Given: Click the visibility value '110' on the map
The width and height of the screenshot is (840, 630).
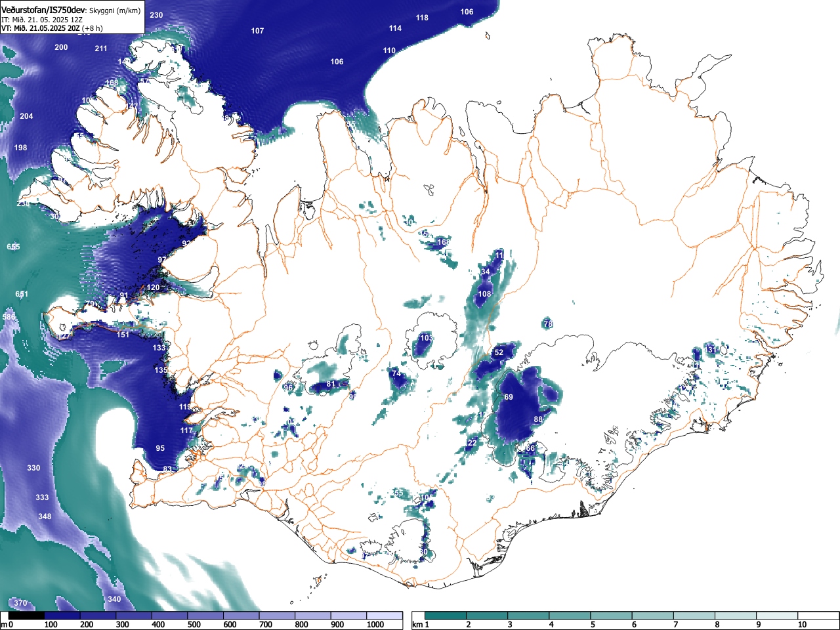Looking at the screenshot, I should coord(389,51).
